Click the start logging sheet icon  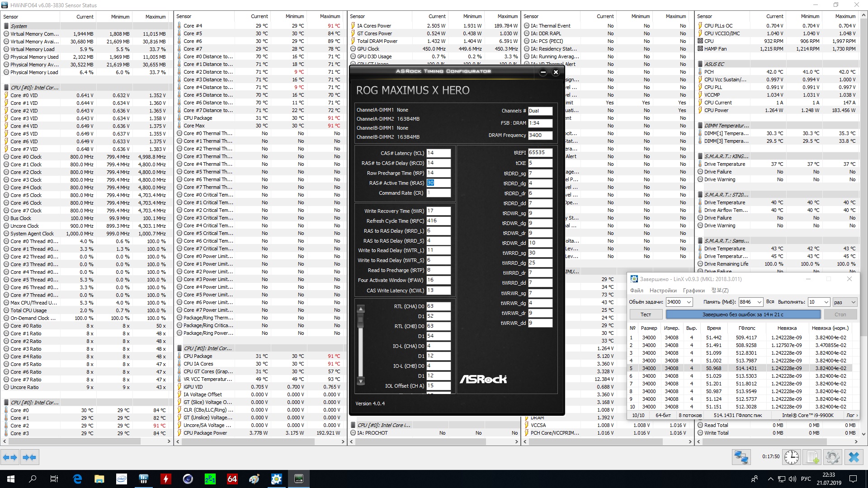pos(812,457)
